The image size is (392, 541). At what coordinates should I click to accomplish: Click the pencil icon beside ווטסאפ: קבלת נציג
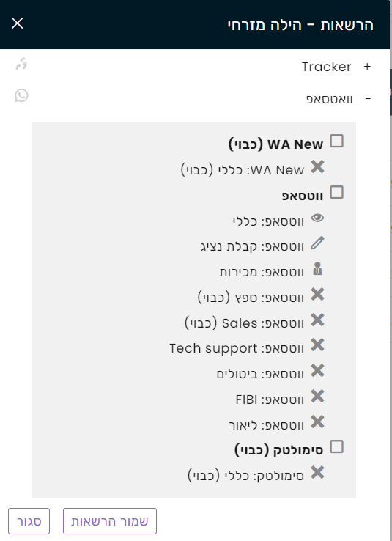pos(317,243)
